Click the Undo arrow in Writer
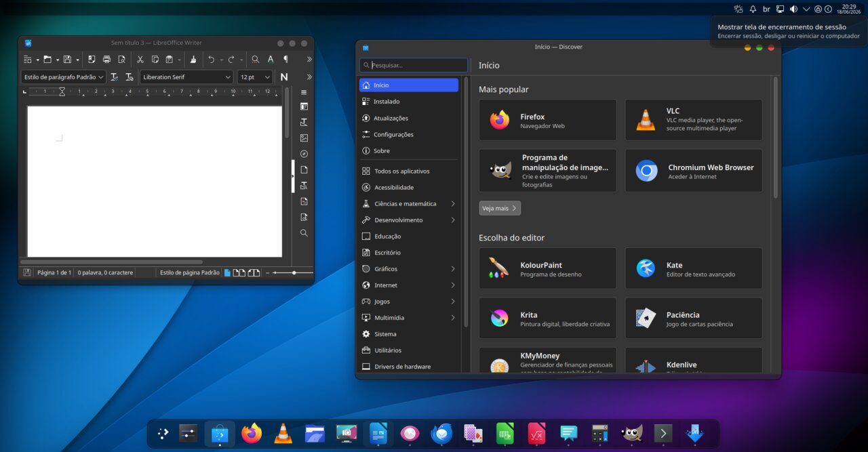Image resolution: width=868 pixels, height=452 pixels. pos(211,60)
